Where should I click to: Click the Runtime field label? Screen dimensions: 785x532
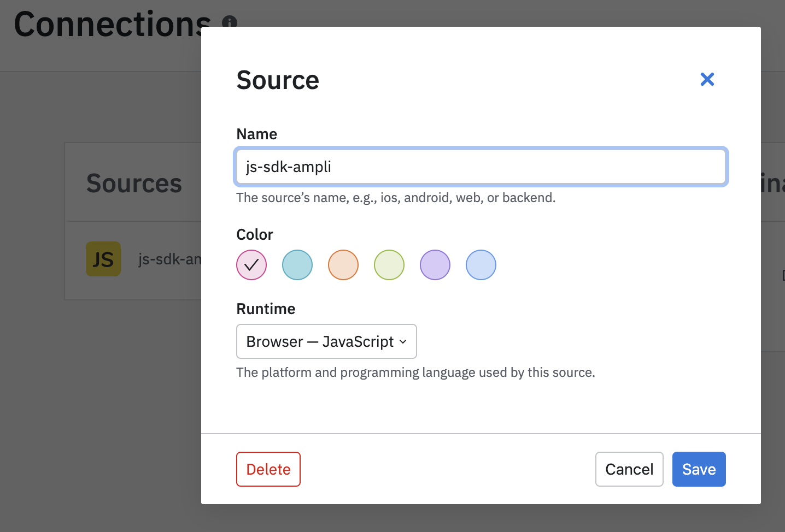[x=266, y=309]
